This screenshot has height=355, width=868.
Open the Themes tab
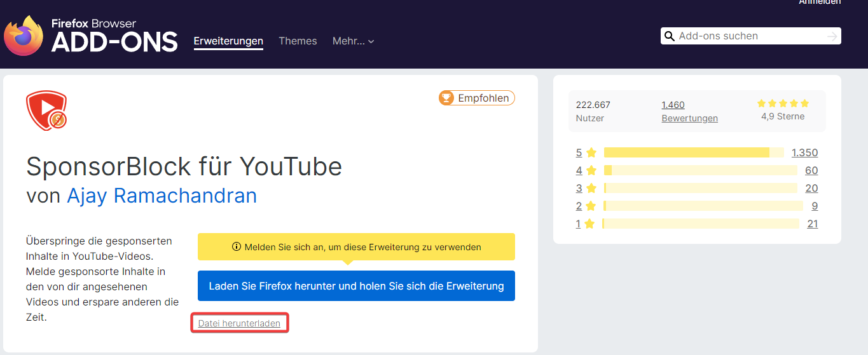click(298, 41)
